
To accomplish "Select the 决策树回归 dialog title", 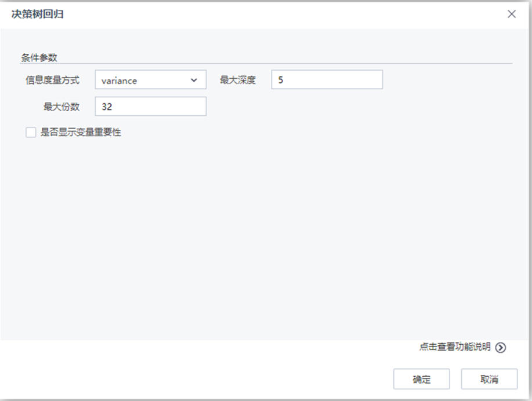I will click(37, 13).
